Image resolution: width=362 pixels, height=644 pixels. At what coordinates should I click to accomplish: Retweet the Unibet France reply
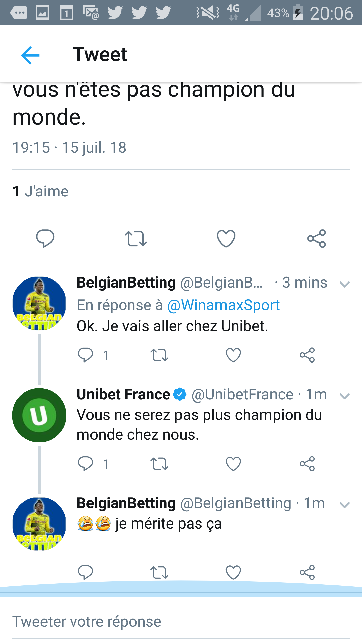(159, 464)
